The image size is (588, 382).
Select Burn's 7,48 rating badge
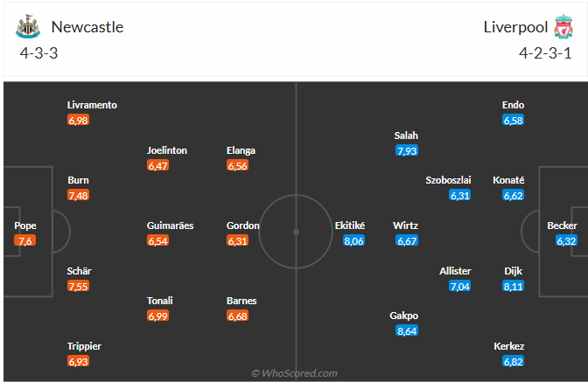click(x=78, y=195)
